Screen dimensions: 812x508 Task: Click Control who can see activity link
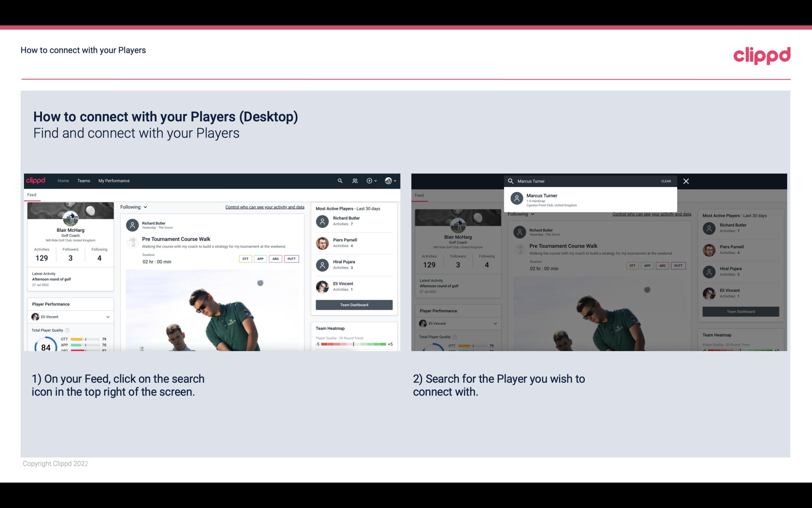[264, 207]
